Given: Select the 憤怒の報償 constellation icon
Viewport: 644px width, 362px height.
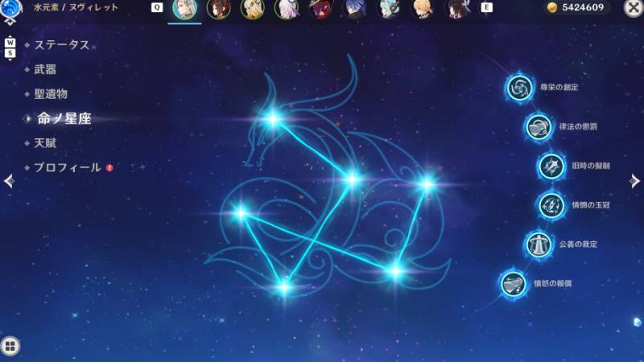Looking at the screenshot, I should 514,284.
